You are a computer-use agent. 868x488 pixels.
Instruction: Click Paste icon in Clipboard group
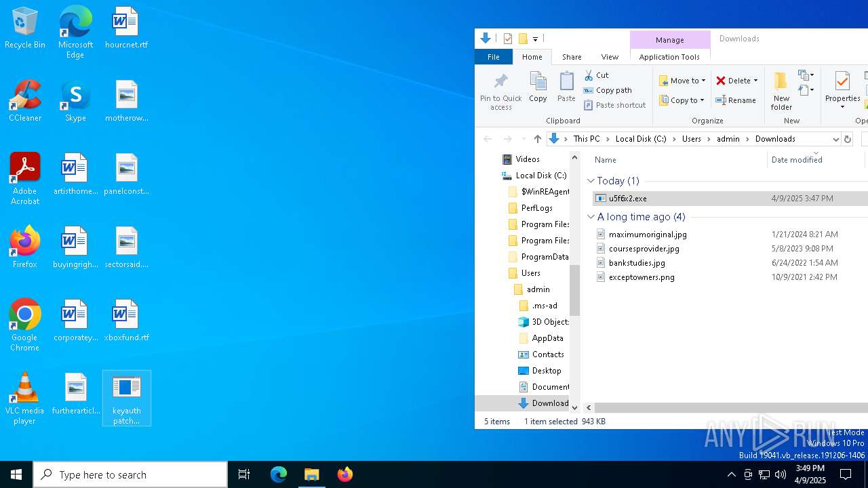pyautogui.click(x=566, y=87)
